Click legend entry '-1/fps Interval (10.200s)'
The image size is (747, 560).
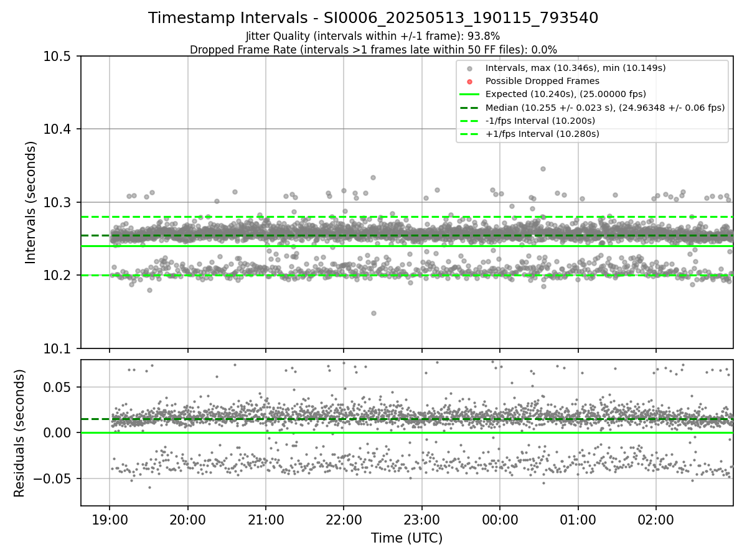tap(540, 121)
